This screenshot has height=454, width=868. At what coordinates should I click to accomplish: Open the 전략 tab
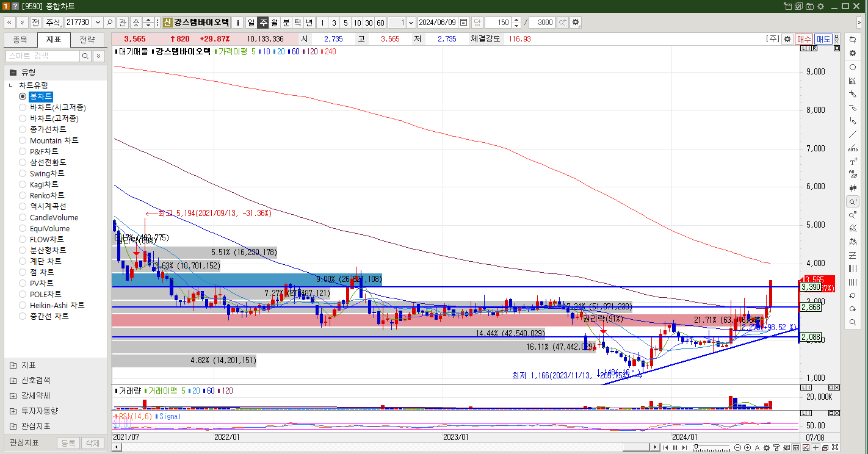click(87, 40)
